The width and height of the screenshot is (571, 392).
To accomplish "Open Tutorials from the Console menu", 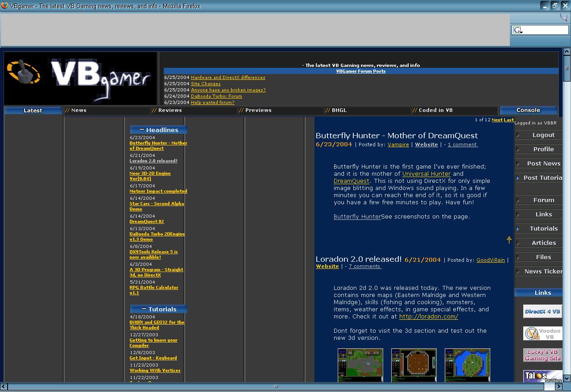I will 544,229.
